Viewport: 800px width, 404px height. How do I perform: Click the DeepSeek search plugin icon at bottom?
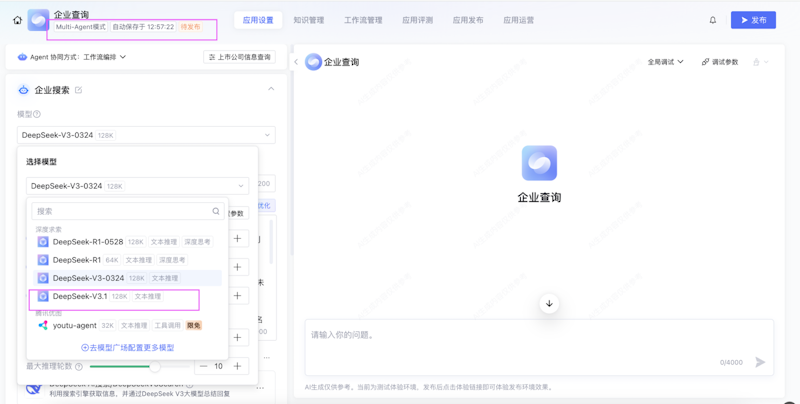click(34, 389)
